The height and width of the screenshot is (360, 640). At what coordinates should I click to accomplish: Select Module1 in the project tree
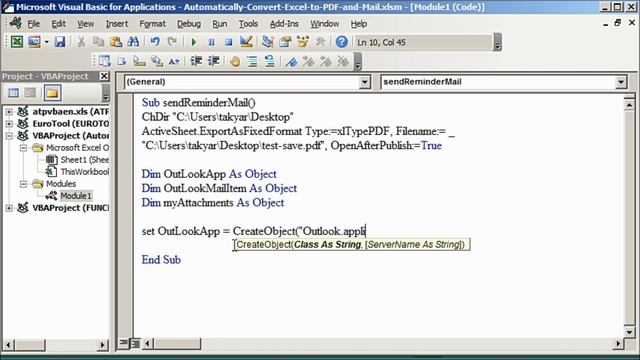pos(76,196)
